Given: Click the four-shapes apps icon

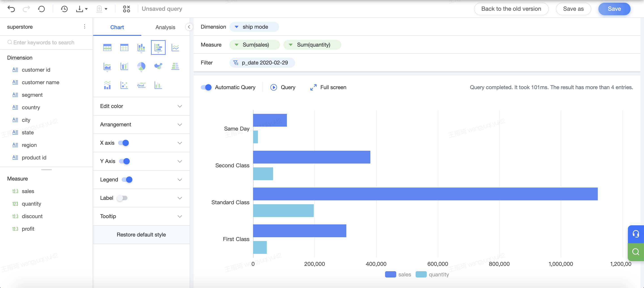Looking at the screenshot, I should click(x=127, y=9).
